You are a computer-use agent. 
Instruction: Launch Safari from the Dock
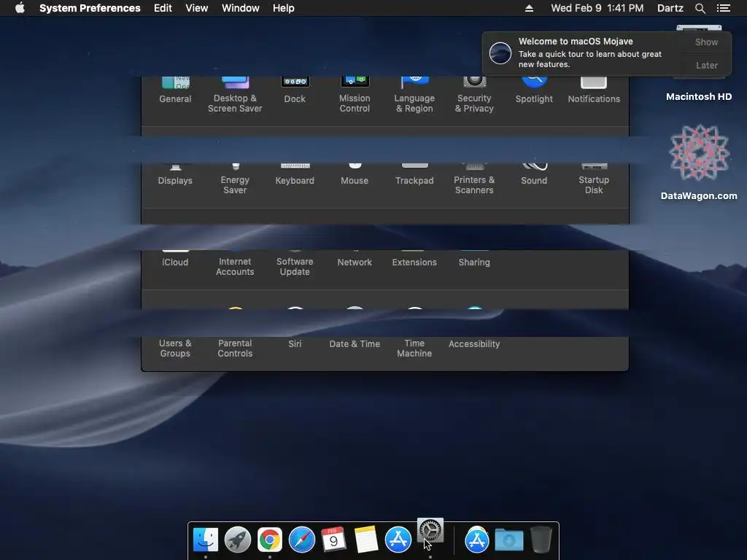[x=302, y=540]
